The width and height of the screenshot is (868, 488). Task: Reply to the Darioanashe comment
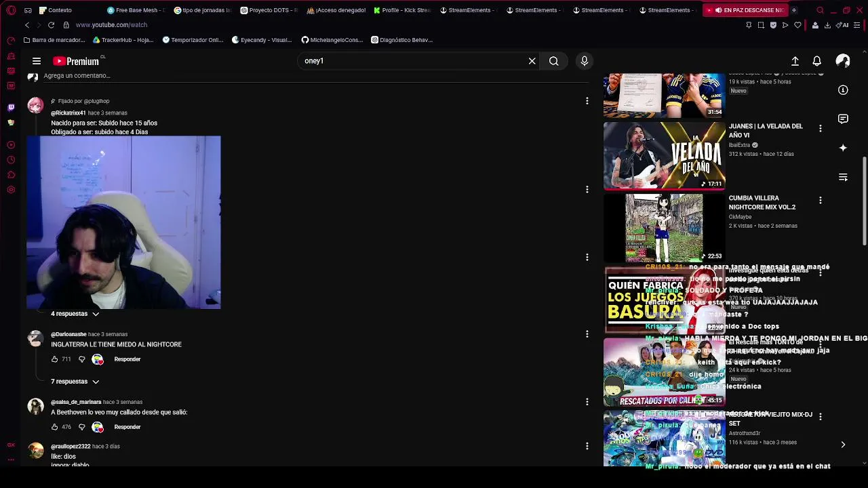coord(127,359)
